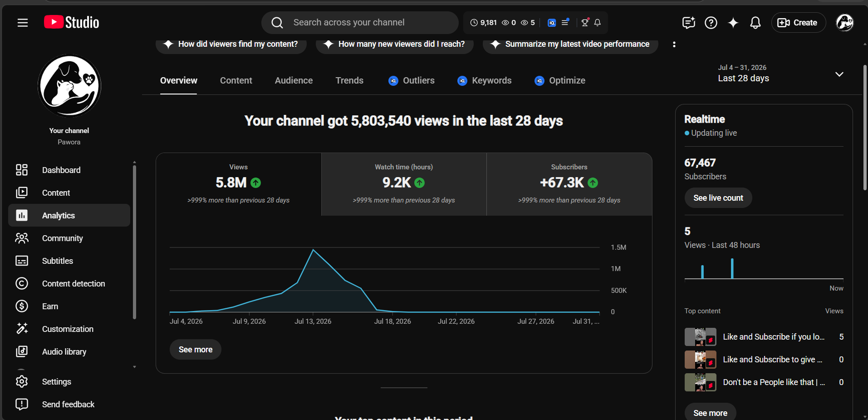Open the account avatar menu
This screenshot has height=420, width=868.
844,23
